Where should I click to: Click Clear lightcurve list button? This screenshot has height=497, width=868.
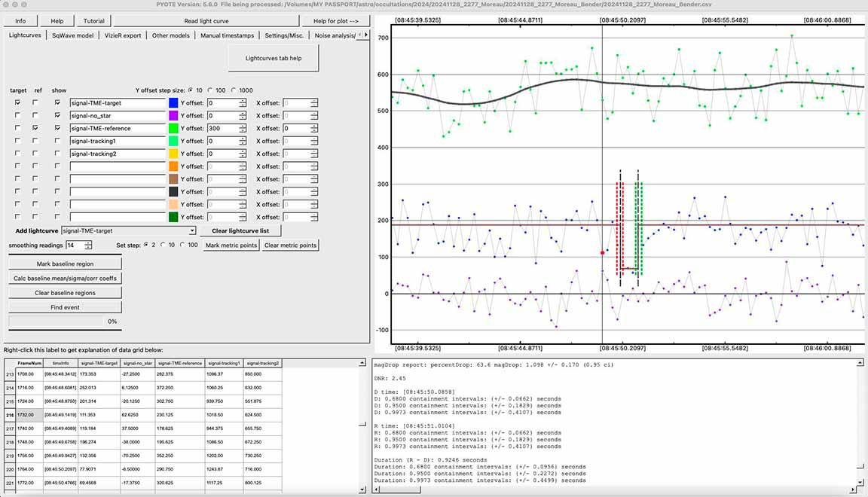point(240,230)
